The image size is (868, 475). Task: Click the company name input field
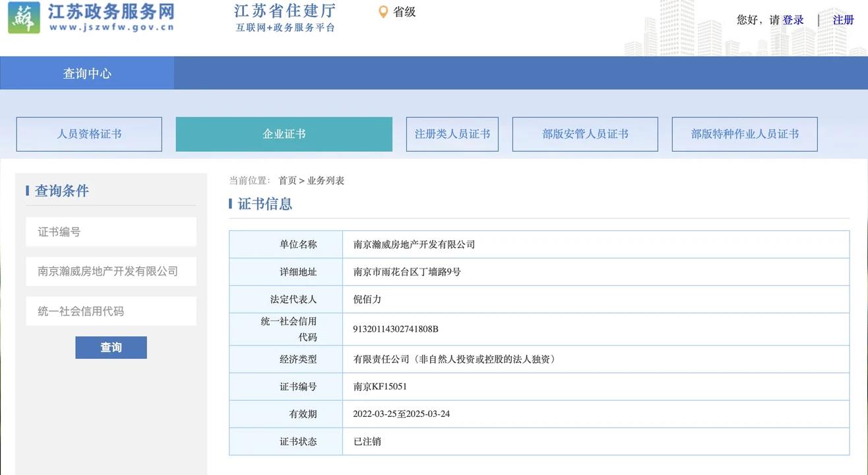point(111,271)
